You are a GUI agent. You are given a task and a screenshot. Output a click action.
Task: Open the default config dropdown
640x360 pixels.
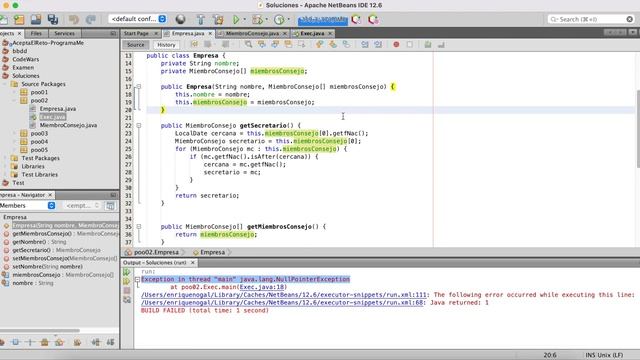[x=137, y=19]
